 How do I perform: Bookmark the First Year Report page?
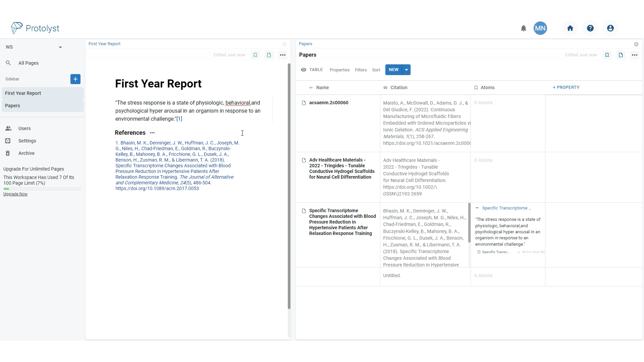[255, 55]
